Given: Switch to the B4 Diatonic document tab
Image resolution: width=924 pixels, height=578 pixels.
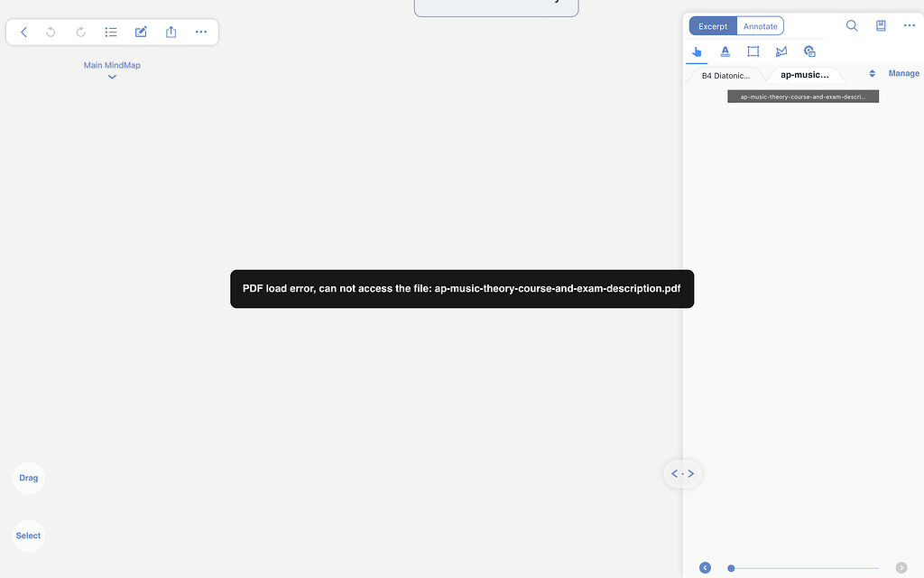Looking at the screenshot, I should point(725,76).
